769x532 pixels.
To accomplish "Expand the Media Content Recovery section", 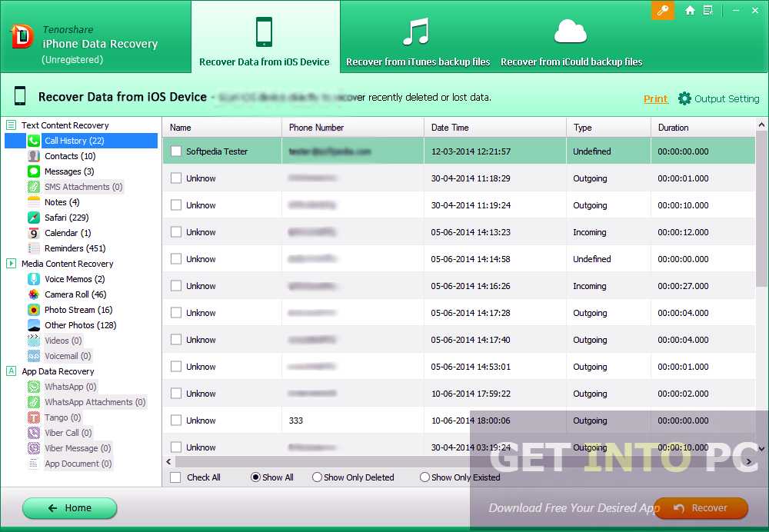I will click(12, 263).
